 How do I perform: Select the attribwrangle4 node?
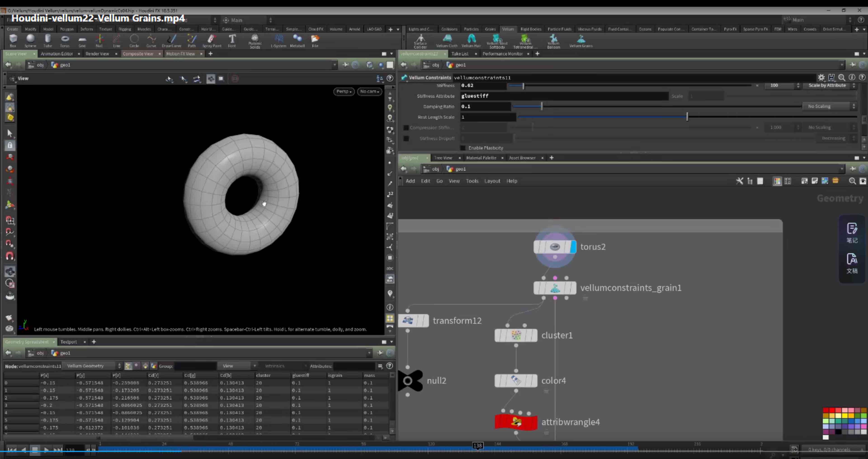point(516,422)
